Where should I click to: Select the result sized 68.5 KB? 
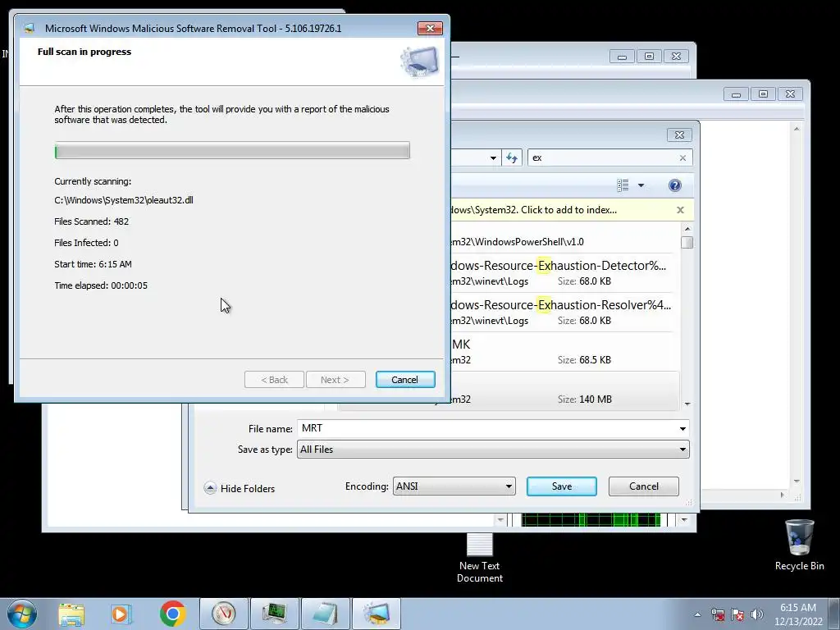[x=561, y=351]
